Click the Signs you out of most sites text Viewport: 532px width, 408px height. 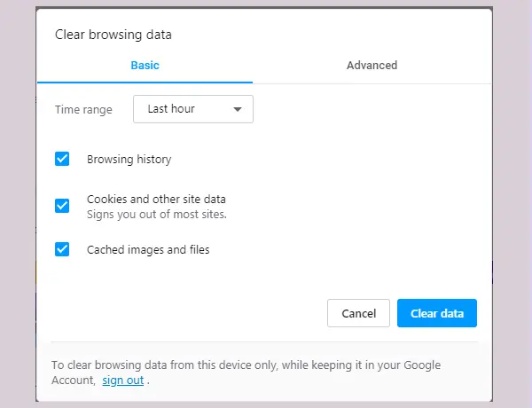coord(156,215)
